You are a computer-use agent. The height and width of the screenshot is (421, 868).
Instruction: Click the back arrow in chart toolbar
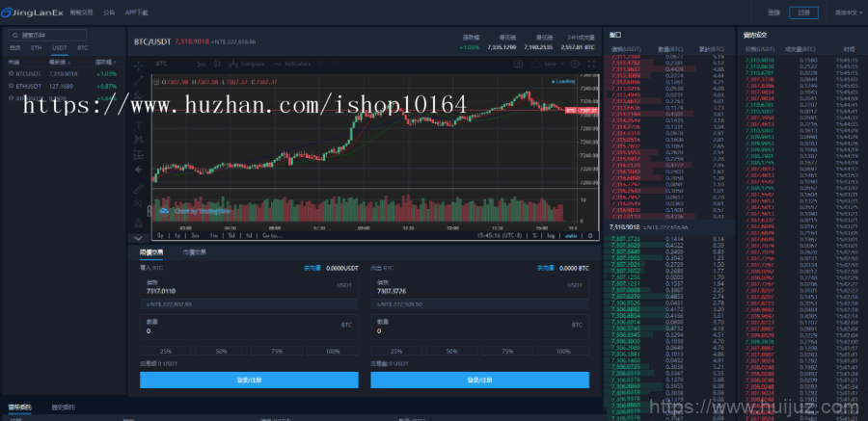[138, 170]
